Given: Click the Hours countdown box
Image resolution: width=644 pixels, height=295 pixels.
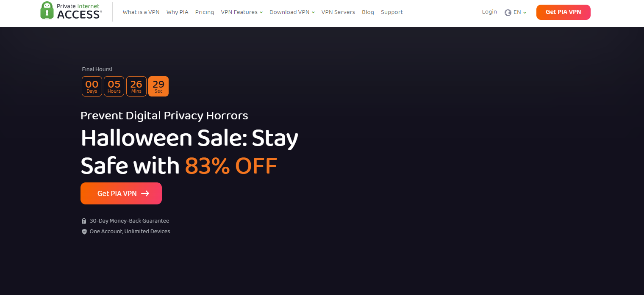Looking at the screenshot, I should pos(114,86).
